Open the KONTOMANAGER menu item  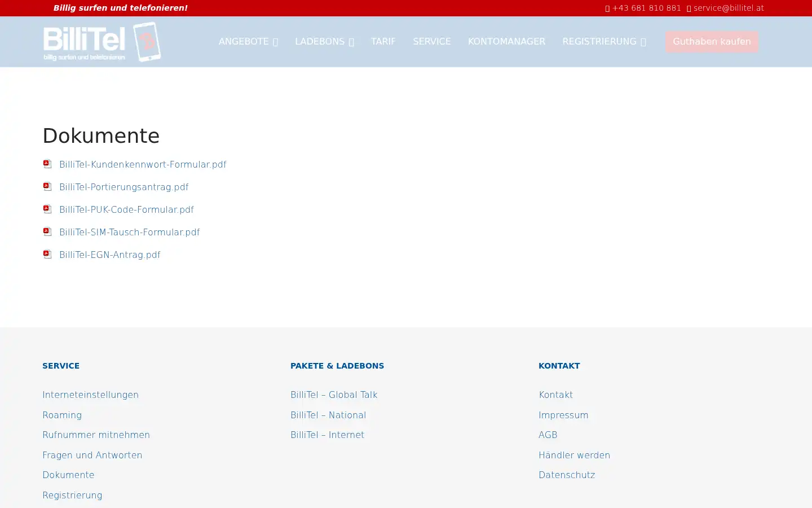506,42
